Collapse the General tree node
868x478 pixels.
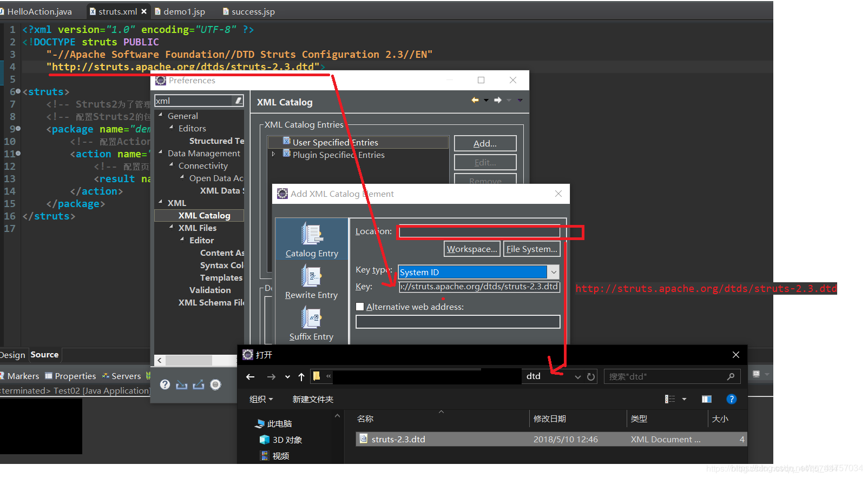(161, 115)
